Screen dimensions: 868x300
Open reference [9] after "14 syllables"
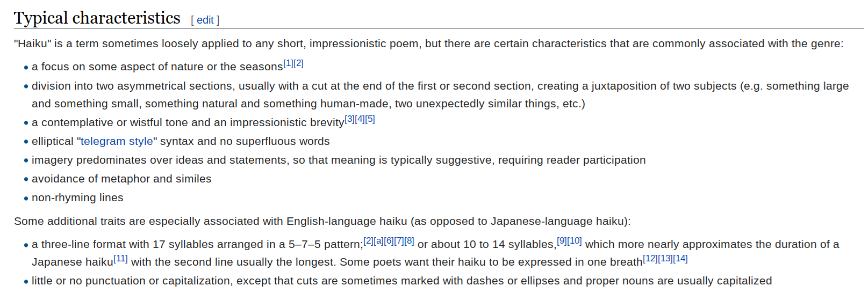click(562, 241)
